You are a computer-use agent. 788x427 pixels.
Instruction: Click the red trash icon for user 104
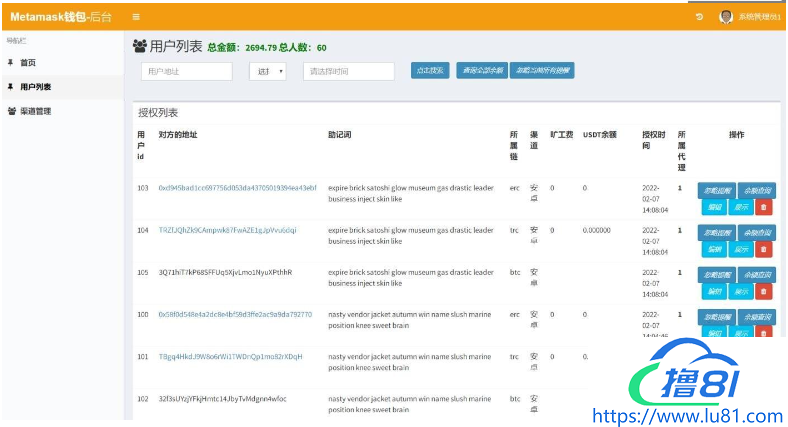764,249
